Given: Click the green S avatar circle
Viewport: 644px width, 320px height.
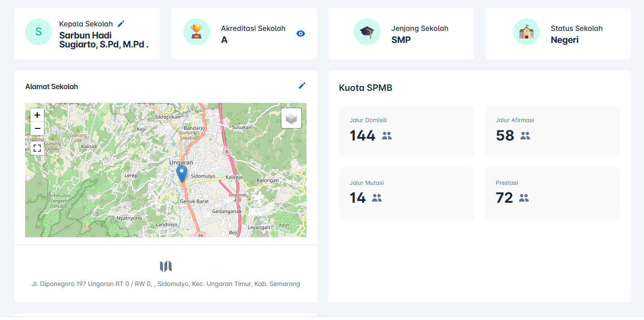Looking at the screenshot, I should click(39, 32).
